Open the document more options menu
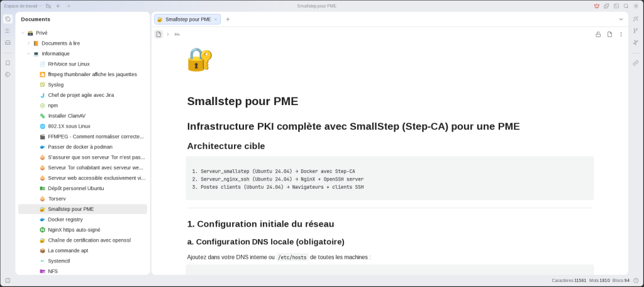 [621, 34]
